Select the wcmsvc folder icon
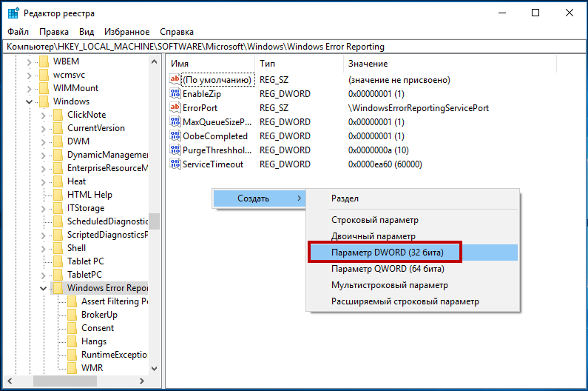The image size is (588, 391). click(44, 75)
